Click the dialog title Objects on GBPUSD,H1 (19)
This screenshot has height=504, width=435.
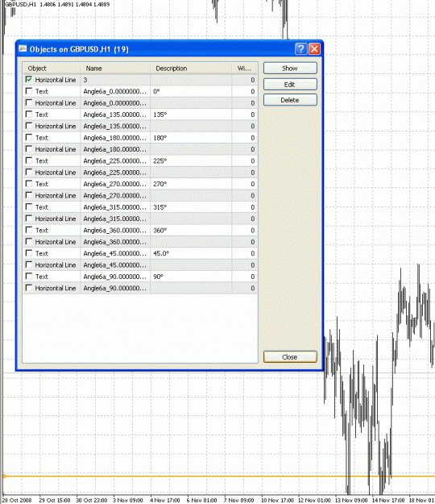[79, 49]
